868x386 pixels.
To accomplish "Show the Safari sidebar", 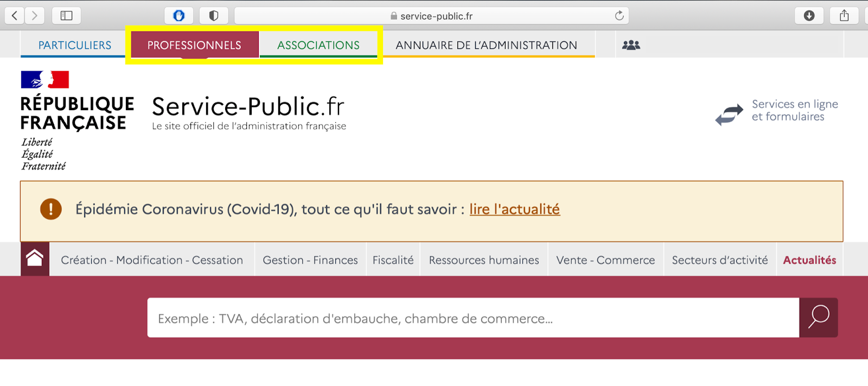I will click(x=66, y=16).
